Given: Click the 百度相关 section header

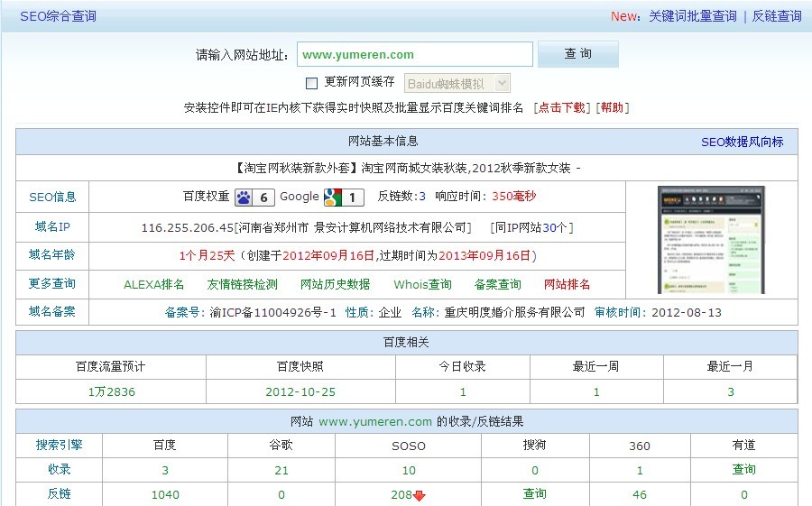Looking at the screenshot, I should [407, 343].
